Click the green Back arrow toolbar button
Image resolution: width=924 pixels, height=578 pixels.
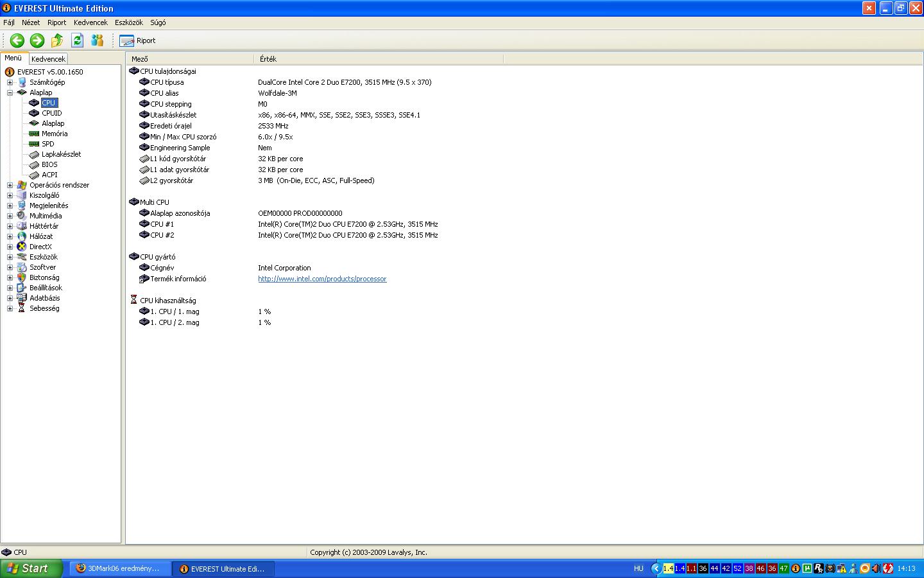point(17,40)
